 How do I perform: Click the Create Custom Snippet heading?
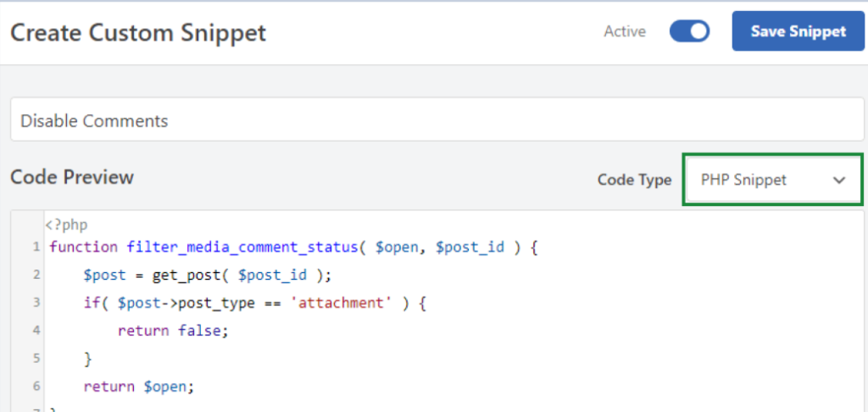click(x=138, y=32)
